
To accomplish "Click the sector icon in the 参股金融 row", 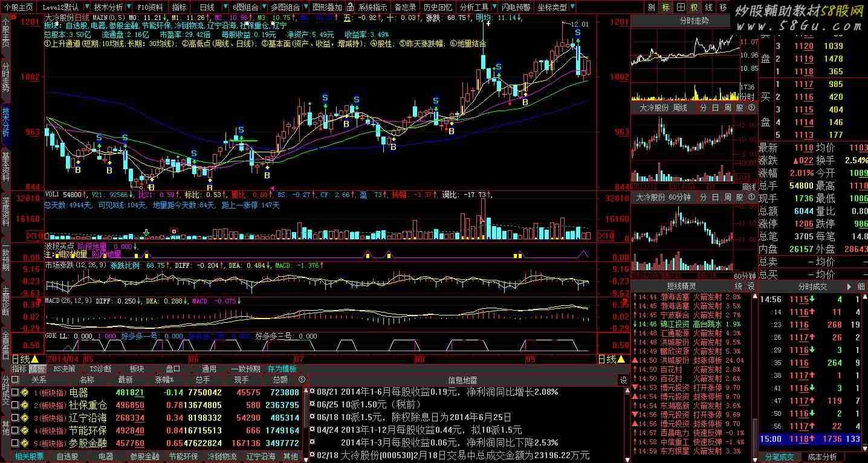I will tap(25, 444).
